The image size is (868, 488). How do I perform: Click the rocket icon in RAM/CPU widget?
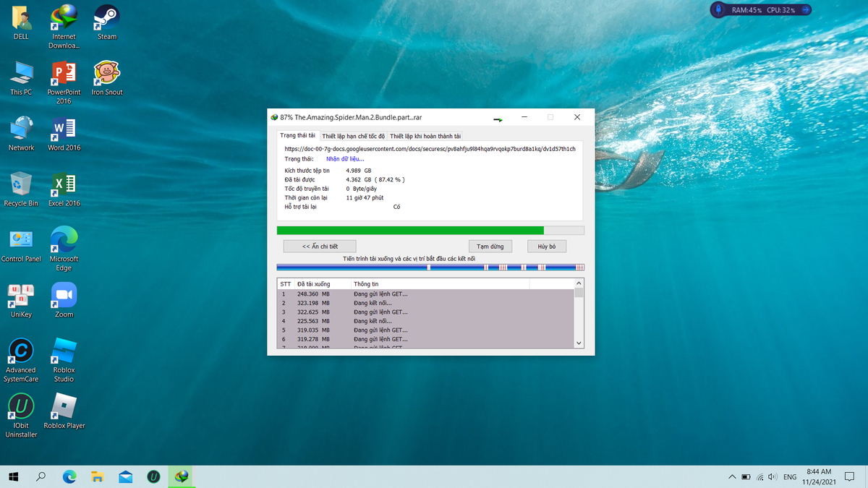coord(719,10)
